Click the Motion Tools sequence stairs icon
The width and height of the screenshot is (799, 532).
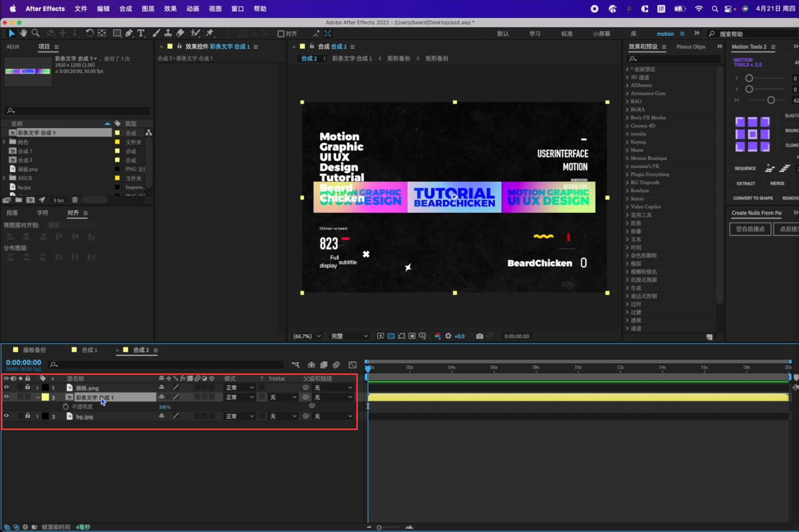coord(769,168)
